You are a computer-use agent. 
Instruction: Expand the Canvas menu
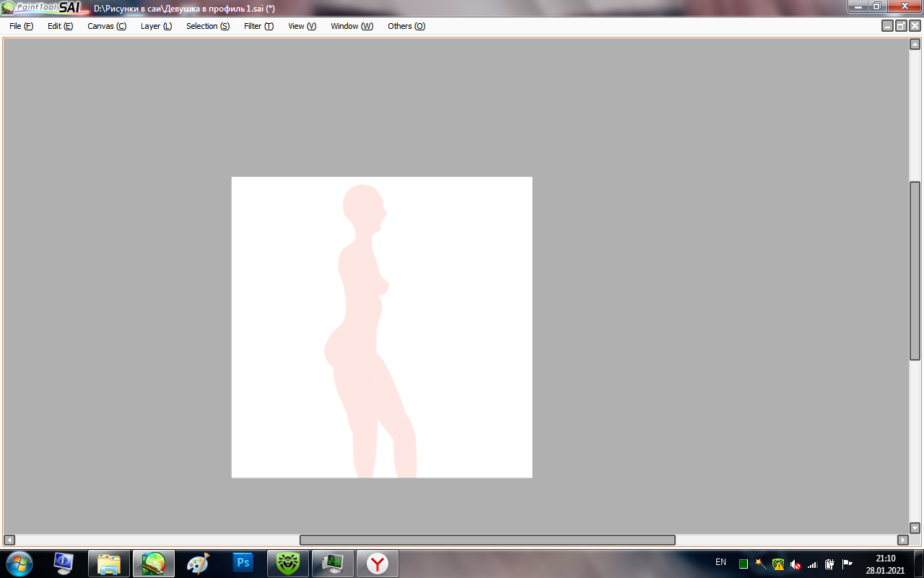tap(107, 26)
